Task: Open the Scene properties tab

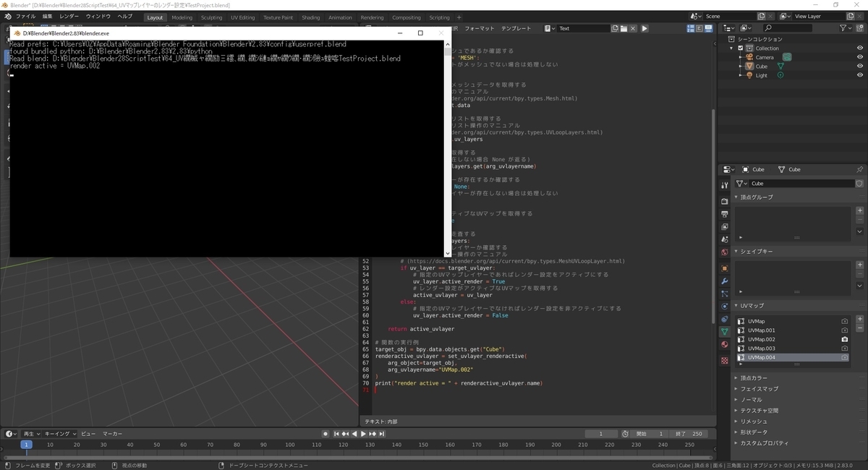Action: click(725, 239)
